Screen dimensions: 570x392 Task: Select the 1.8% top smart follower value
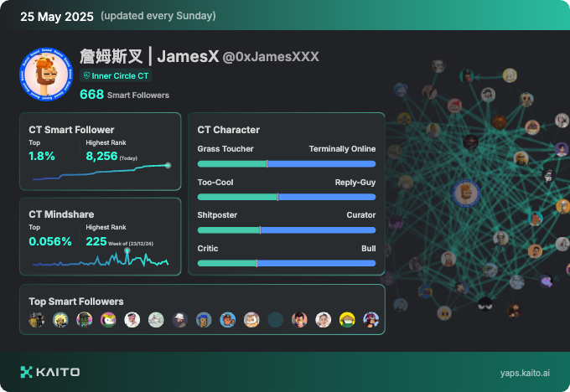pos(42,156)
